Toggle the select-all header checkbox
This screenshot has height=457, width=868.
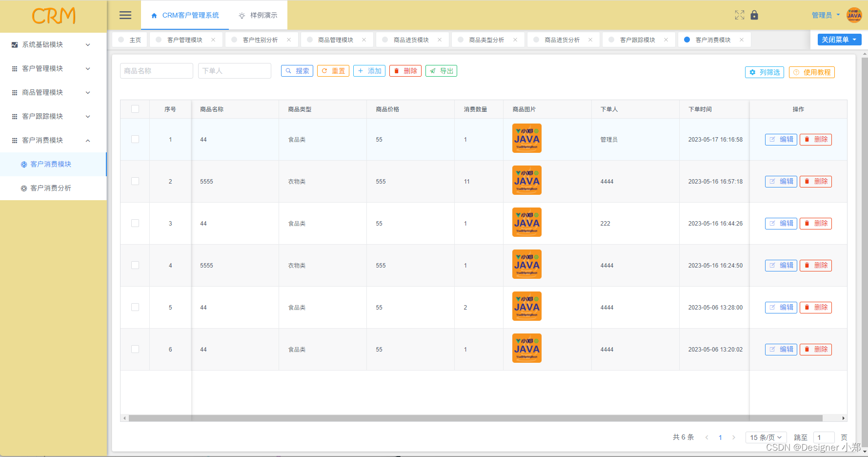pos(135,109)
